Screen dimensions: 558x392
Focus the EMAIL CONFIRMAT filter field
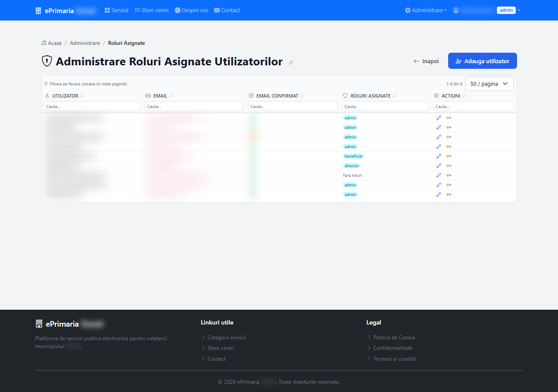293,106
